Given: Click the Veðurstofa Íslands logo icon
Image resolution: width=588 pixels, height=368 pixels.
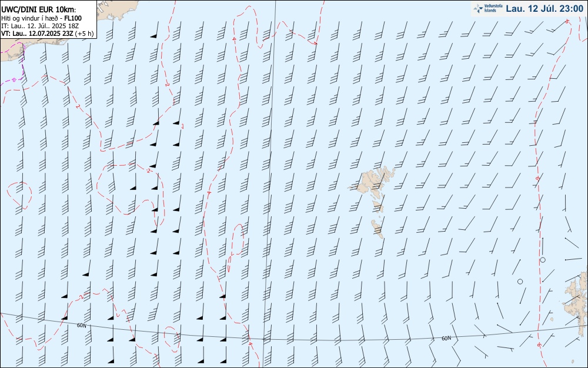Looking at the screenshot, I should (x=478, y=9).
